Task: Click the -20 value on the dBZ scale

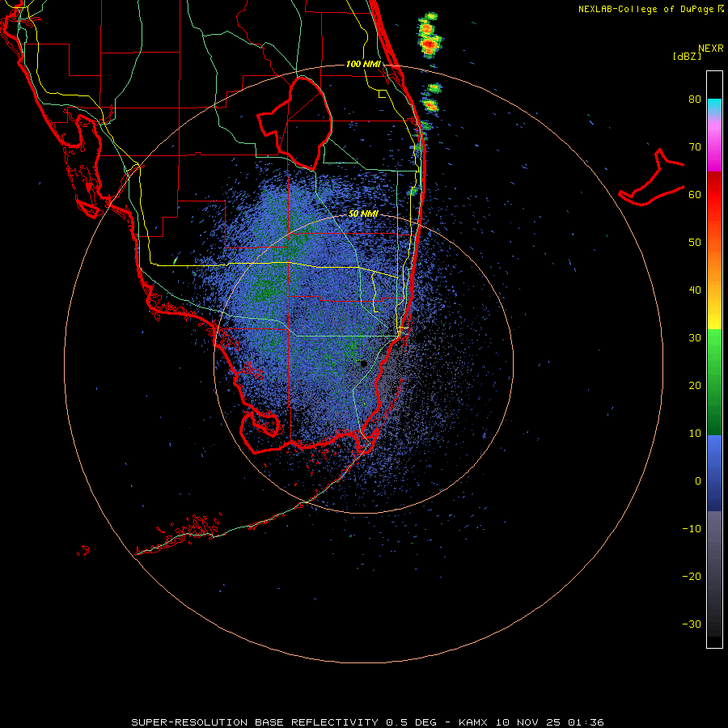Action: (x=692, y=576)
